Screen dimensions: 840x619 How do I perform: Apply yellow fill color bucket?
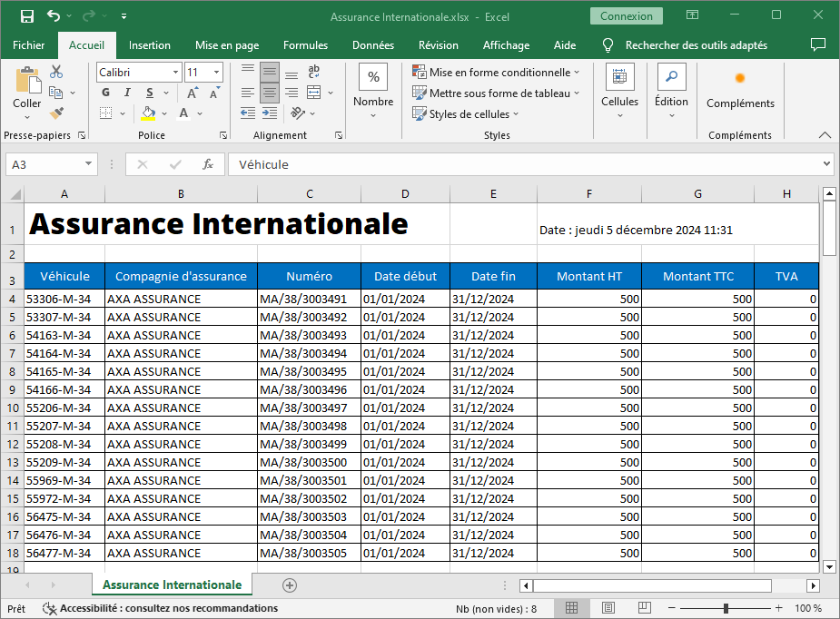click(x=148, y=113)
